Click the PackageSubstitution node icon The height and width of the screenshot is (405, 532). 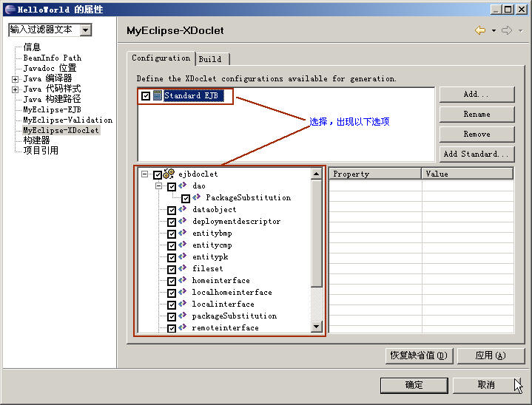(x=196, y=197)
